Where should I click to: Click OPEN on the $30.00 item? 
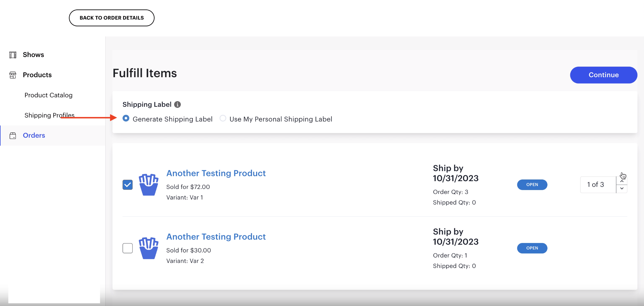click(x=532, y=248)
